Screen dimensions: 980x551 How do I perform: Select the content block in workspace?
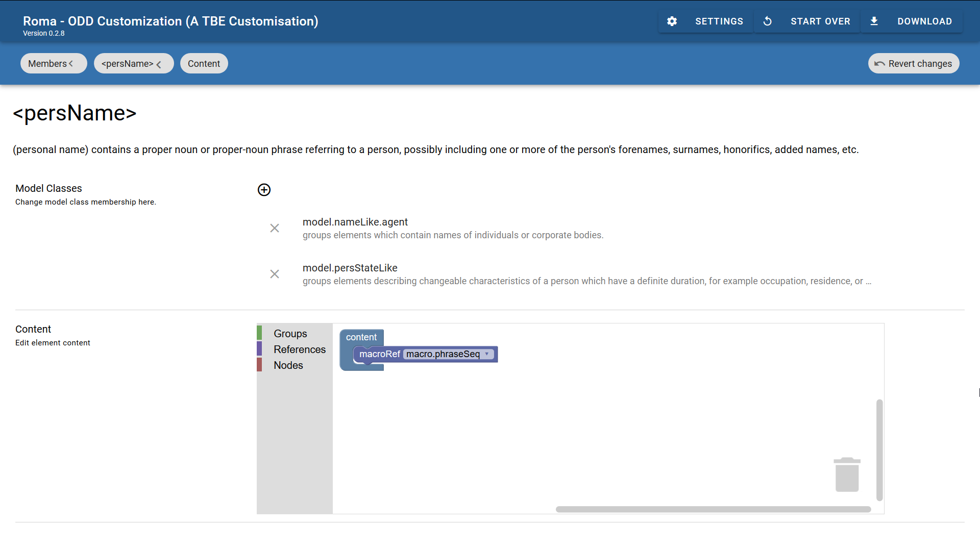point(361,337)
